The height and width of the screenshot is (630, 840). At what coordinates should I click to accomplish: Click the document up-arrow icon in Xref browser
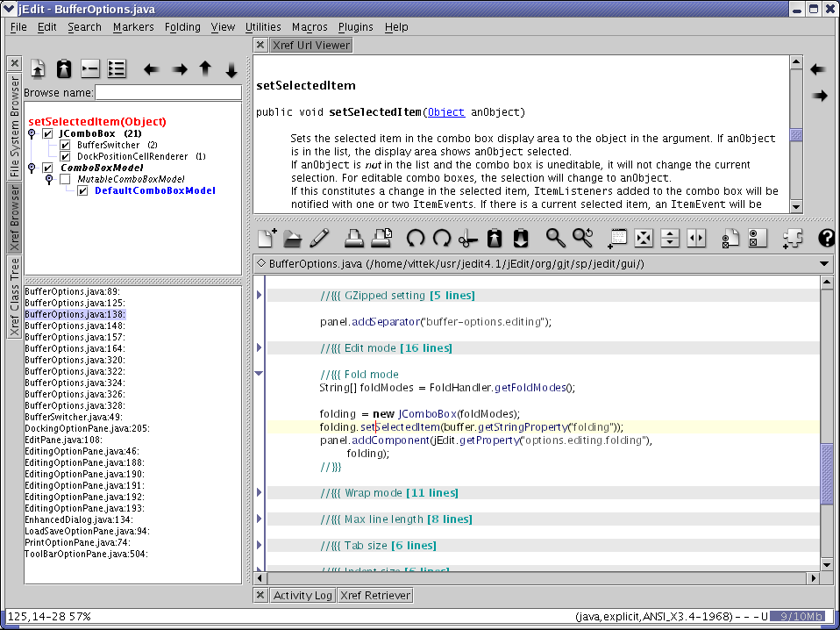(38, 69)
